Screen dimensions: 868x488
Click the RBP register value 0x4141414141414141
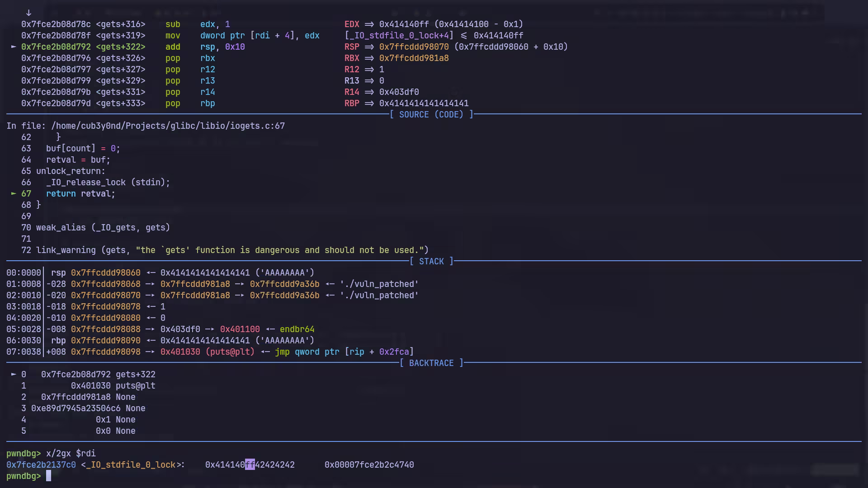[424, 103]
